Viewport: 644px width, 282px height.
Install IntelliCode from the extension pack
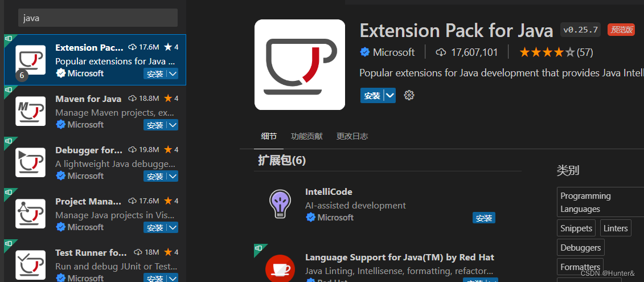click(484, 218)
